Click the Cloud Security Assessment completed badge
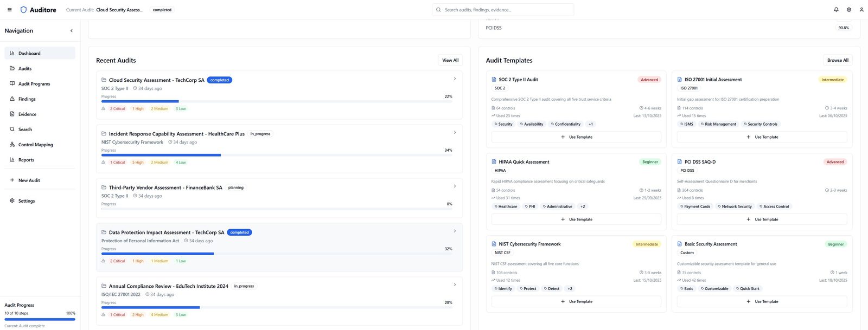 point(220,80)
